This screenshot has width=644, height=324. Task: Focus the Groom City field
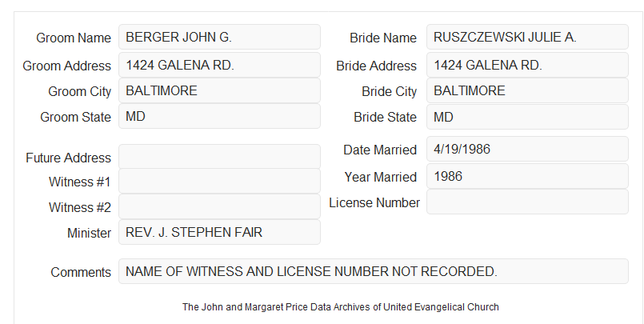coord(219,90)
